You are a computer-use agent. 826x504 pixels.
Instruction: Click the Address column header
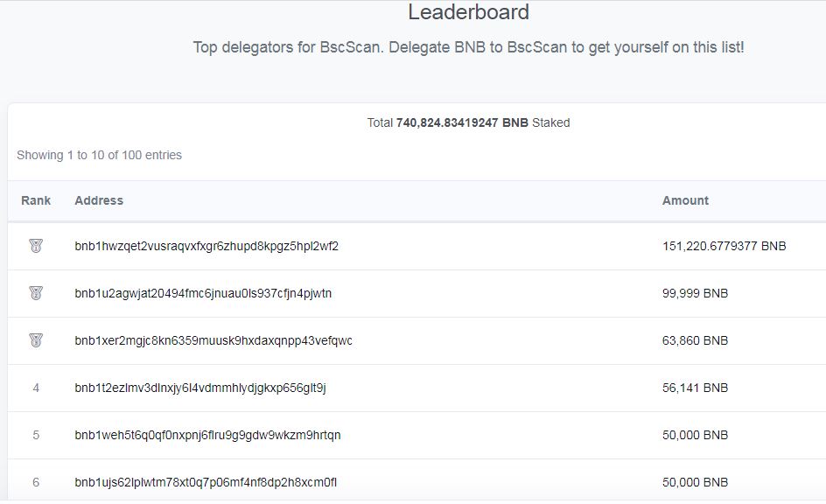pyautogui.click(x=99, y=200)
